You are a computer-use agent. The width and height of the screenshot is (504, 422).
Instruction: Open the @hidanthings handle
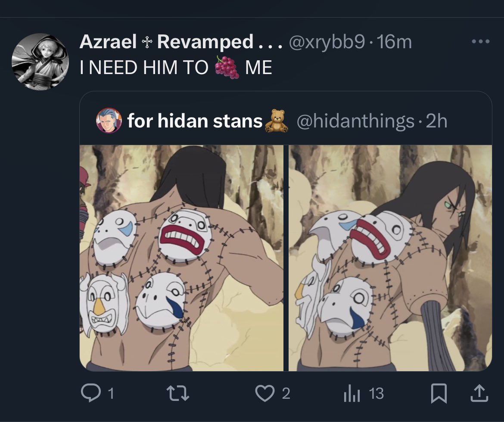(x=355, y=121)
